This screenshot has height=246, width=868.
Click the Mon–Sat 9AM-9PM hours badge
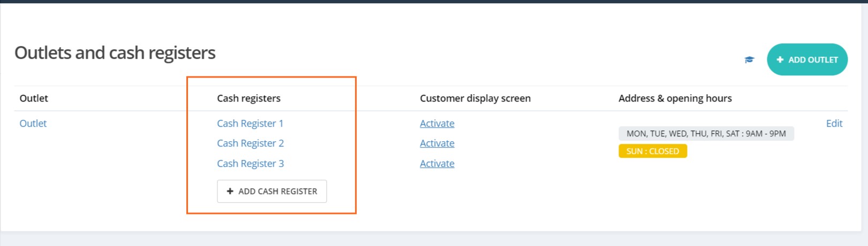706,134
